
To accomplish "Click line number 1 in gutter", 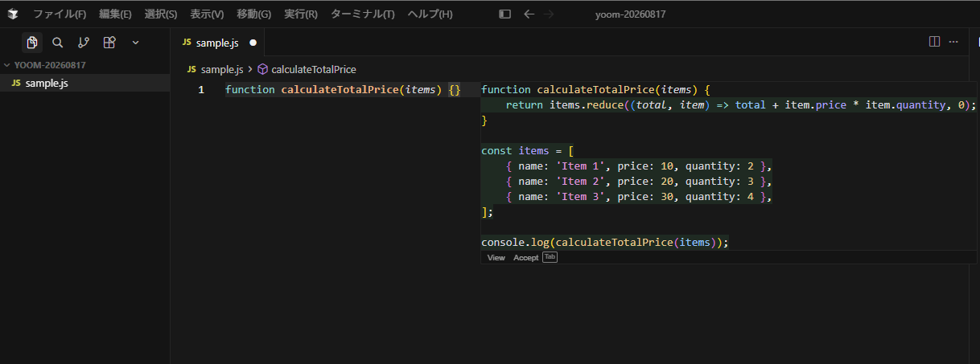I will [x=201, y=89].
